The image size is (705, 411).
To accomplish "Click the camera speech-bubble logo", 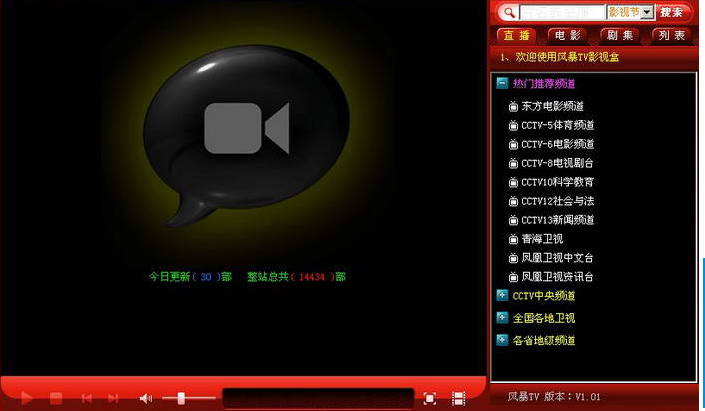I will pyautogui.click(x=246, y=134).
